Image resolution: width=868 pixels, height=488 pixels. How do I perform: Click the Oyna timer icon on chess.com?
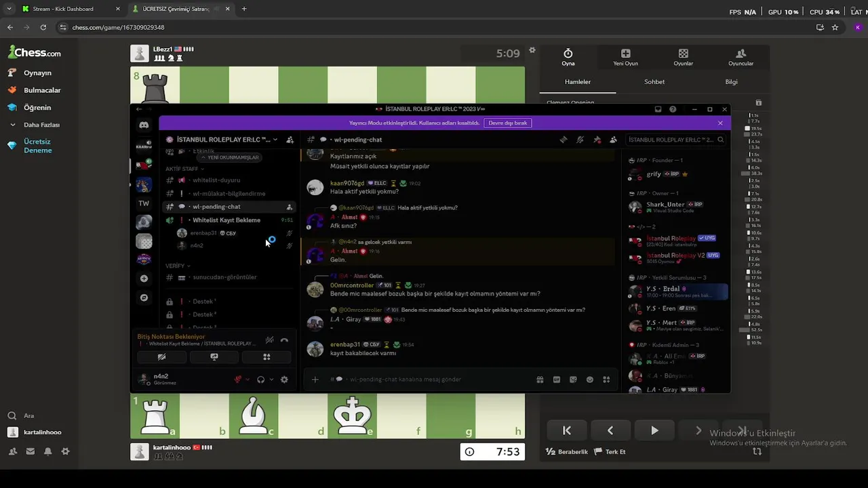568,54
